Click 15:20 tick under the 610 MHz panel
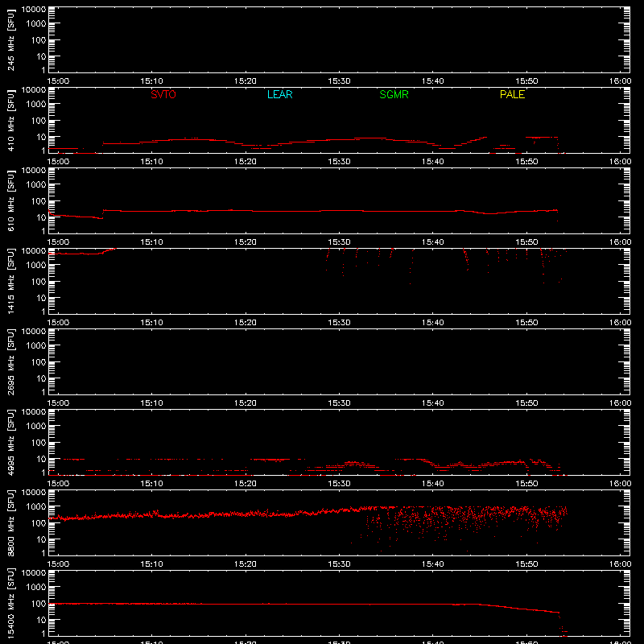The height and width of the screenshot is (644, 644). point(246,242)
